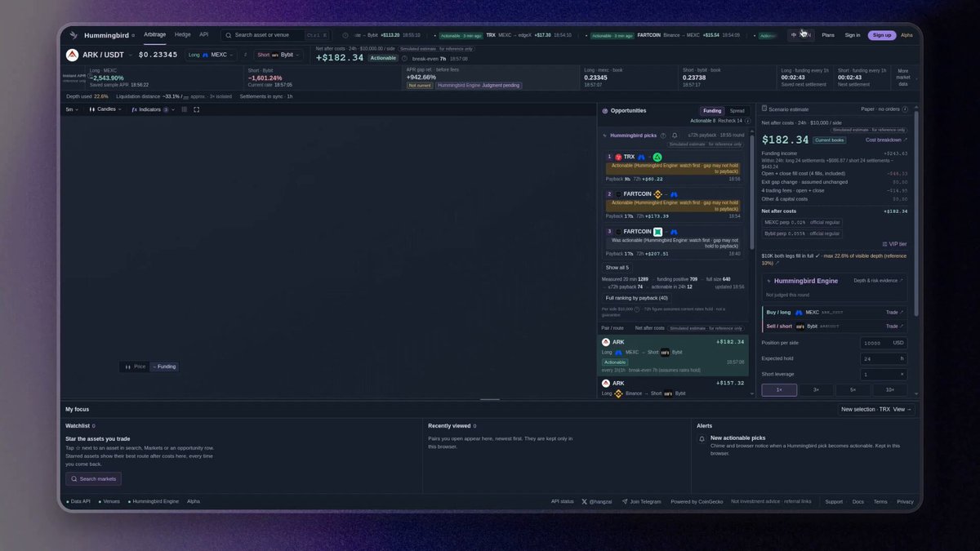Switch chart to Price view
The width and height of the screenshot is (980, 551).
(x=136, y=367)
